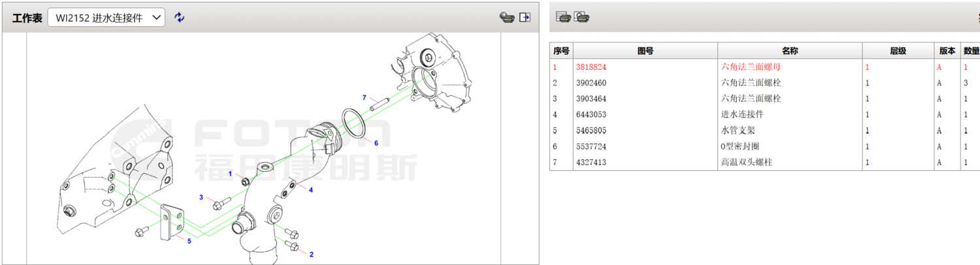980x265 pixels.
Task: Open the WI2152 进水连接件 worksheet dropdown
Action: 106,18
